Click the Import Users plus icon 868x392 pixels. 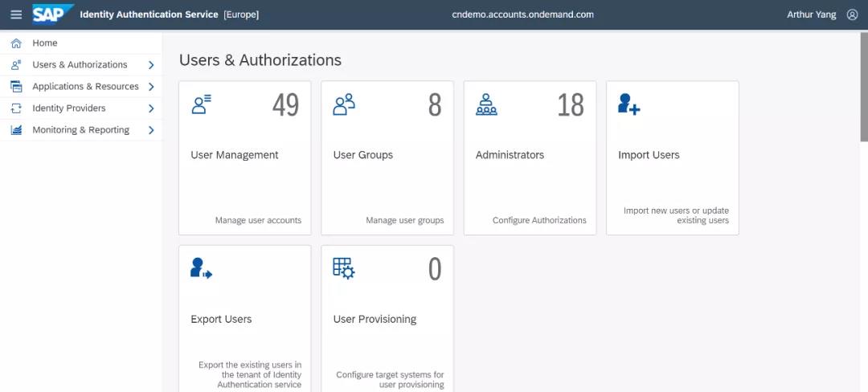(628, 104)
